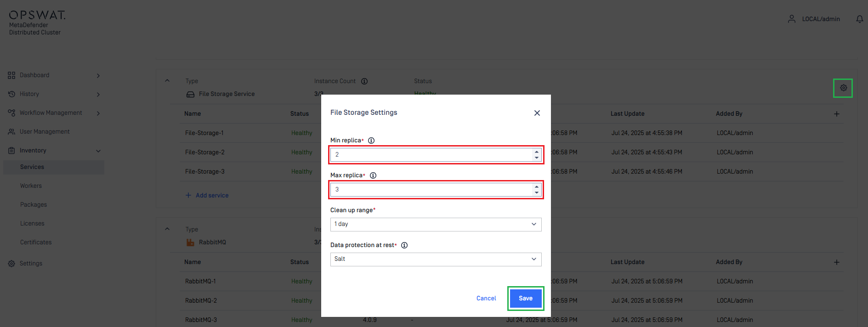Increment the Min replica value
The height and width of the screenshot is (327, 868).
(x=536, y=152)
